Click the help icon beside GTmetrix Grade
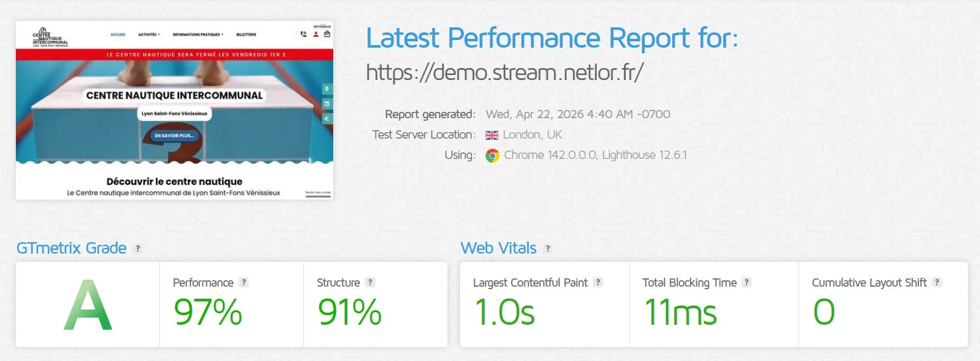Viewport: 980px width, 361px height. [x=138, y=249]
